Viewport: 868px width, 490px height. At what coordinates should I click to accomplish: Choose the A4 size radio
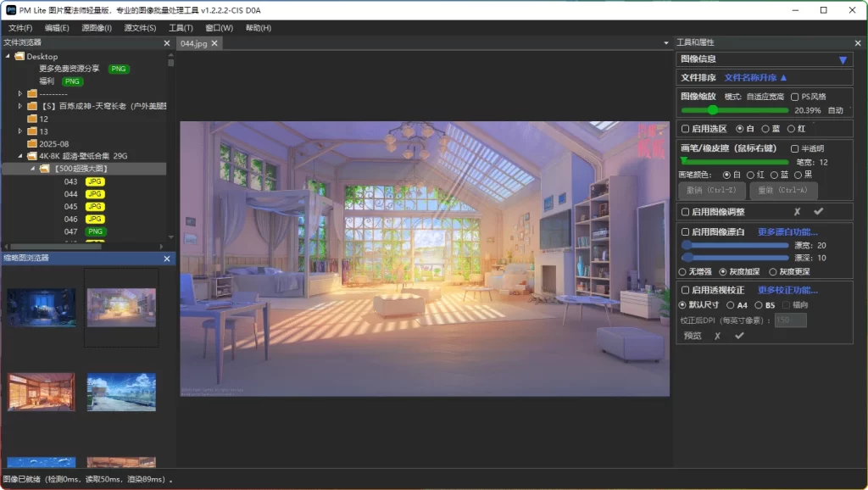(x=730, y=305)
